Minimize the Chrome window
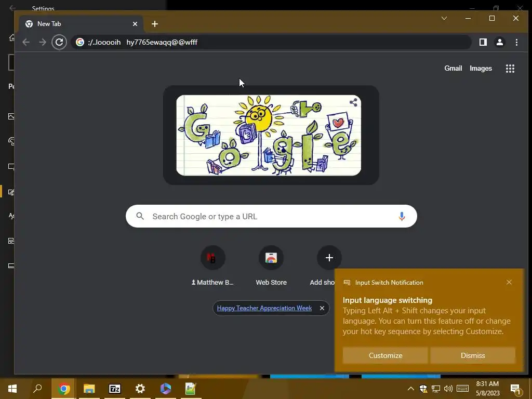532x399 pixels. click(468, 18)
